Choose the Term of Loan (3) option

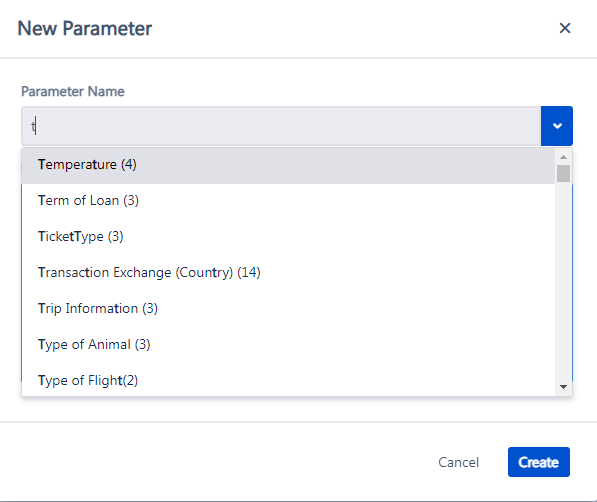pos(289,201)
